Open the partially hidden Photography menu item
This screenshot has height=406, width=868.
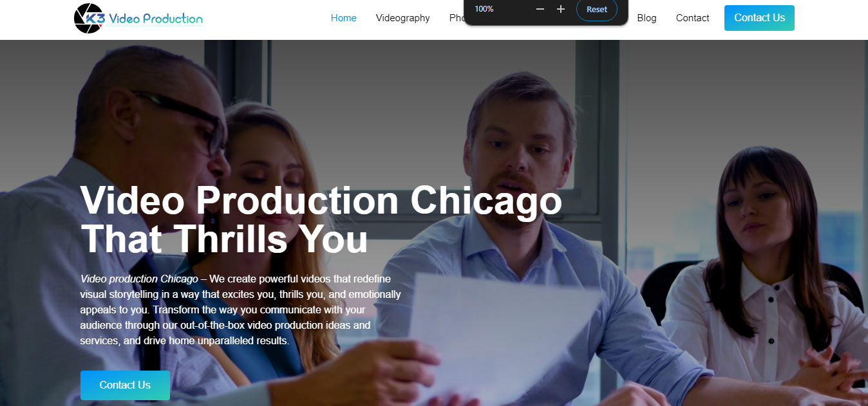(457, 18)
